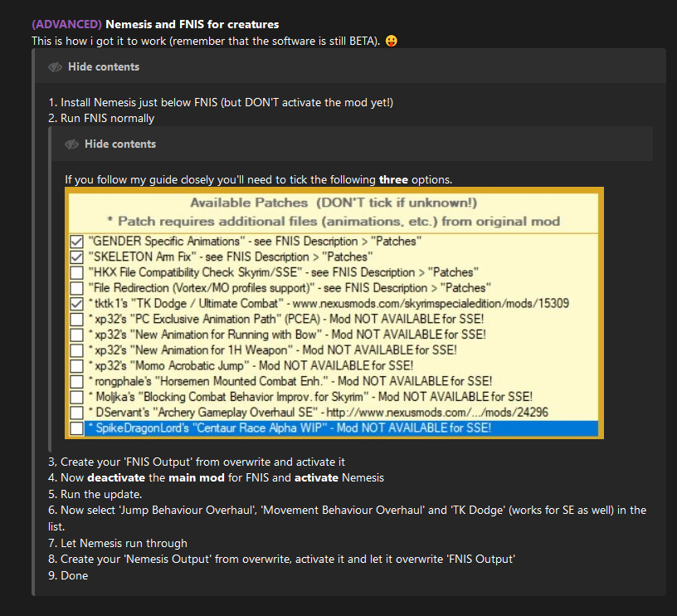This screenshot has width=677, height=616.
Task: Tick Blocking Combat Behavior Improv. checkbox
Action: [77, 397]
